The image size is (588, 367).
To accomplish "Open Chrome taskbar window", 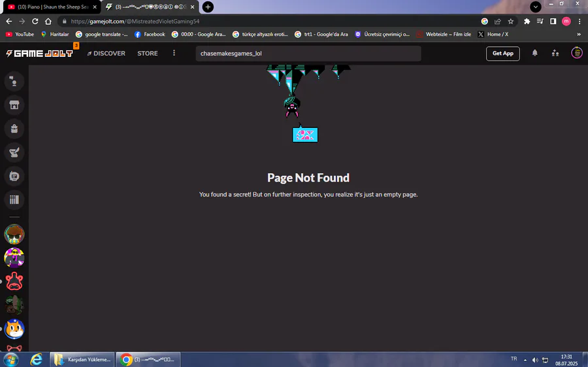I will 148,360.
